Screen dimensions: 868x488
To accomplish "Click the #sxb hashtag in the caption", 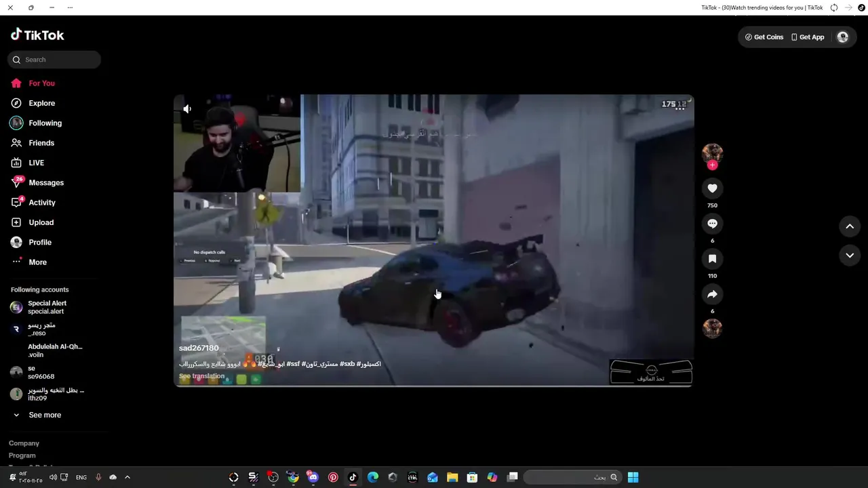I will [x=347, y=364].
